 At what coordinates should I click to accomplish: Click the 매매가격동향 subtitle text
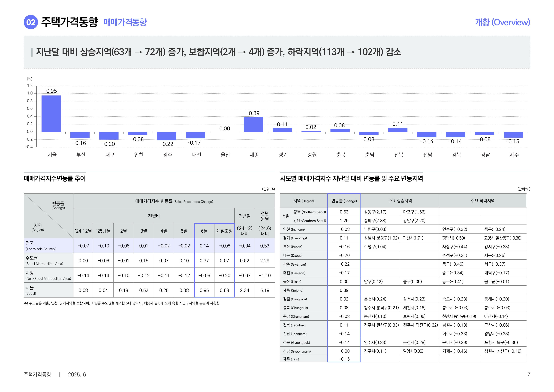[125, 22]
